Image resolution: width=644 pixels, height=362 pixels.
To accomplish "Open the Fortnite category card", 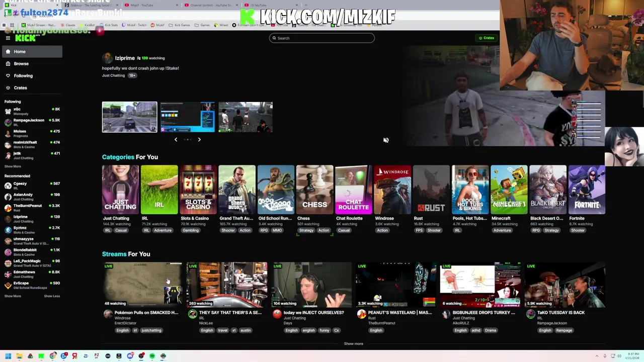I will point(587,190).
